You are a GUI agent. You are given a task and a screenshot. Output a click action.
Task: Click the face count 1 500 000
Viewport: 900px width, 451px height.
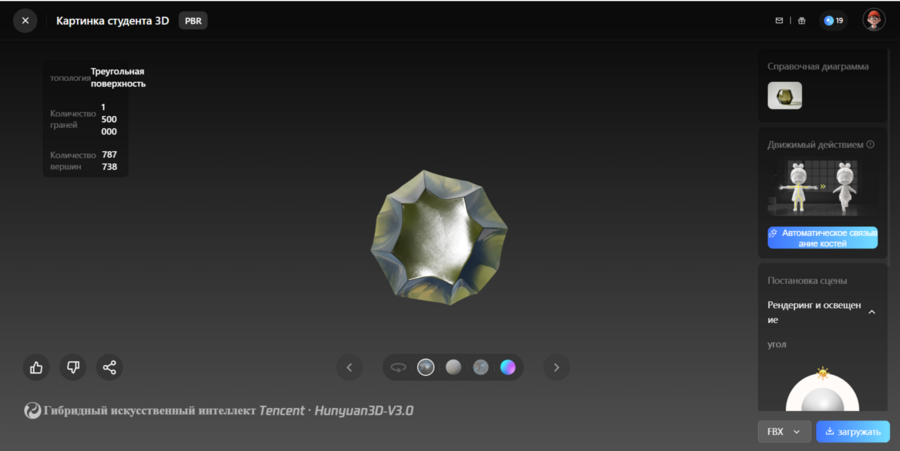pos(109,119)
